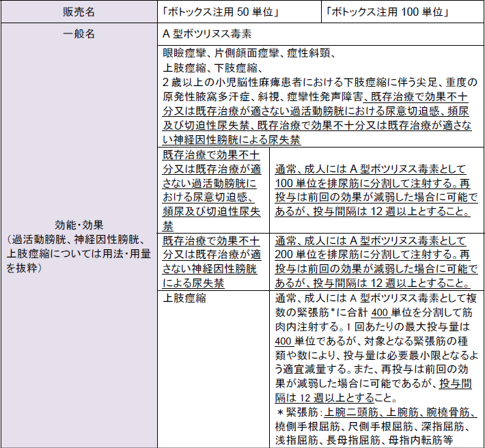Click the A 型ボツリヌス毒素 cell text
Image resolution: width=485 pixels, height=448 pixels.
tap(207, 33)
